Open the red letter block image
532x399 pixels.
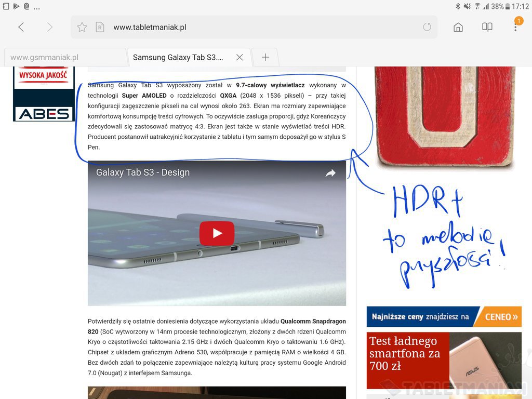[x=445, y=117]
